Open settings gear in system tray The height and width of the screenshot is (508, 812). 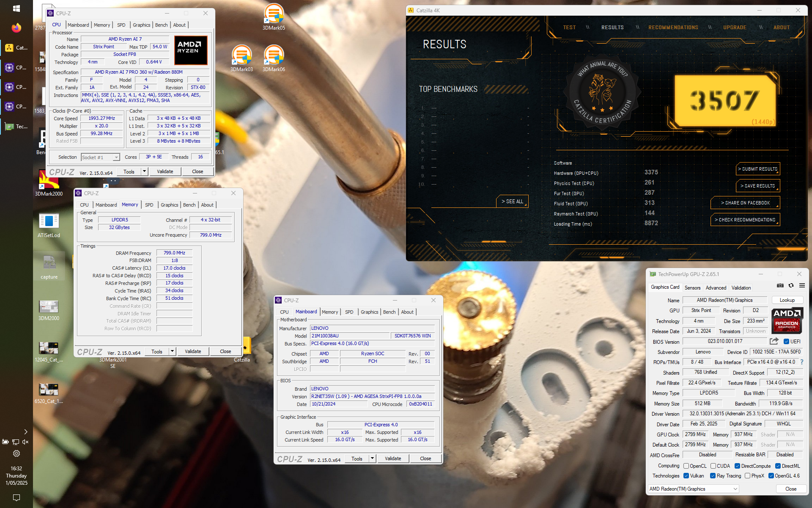coord(16,453)
